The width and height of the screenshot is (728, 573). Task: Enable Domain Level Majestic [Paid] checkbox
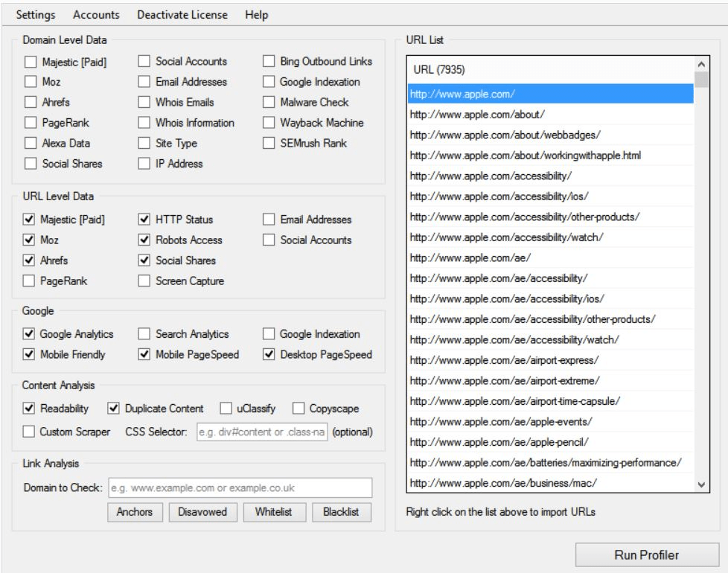(x=31, y=62)
